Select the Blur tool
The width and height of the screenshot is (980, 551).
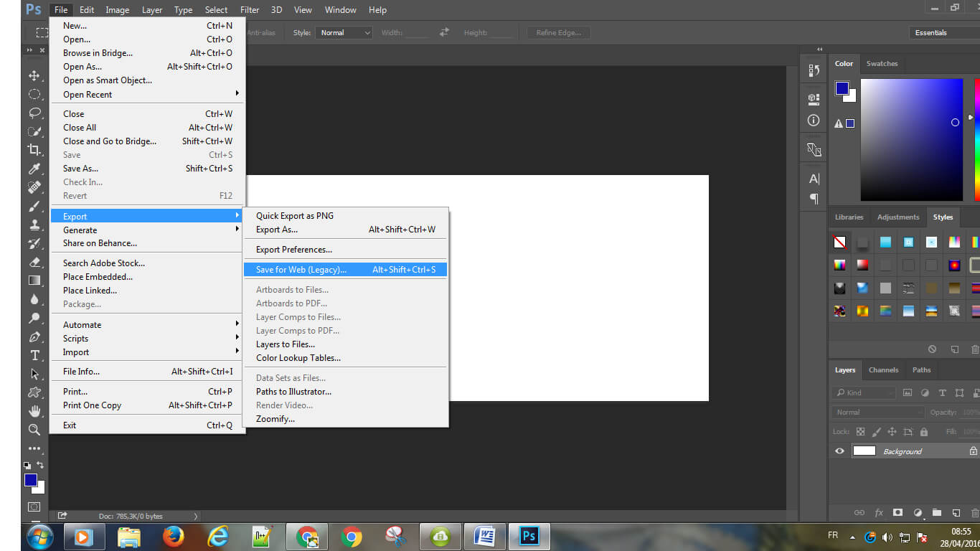point(34,299)
